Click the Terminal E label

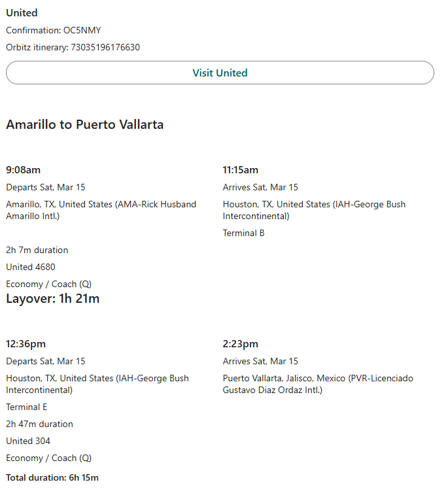point(27,407)
